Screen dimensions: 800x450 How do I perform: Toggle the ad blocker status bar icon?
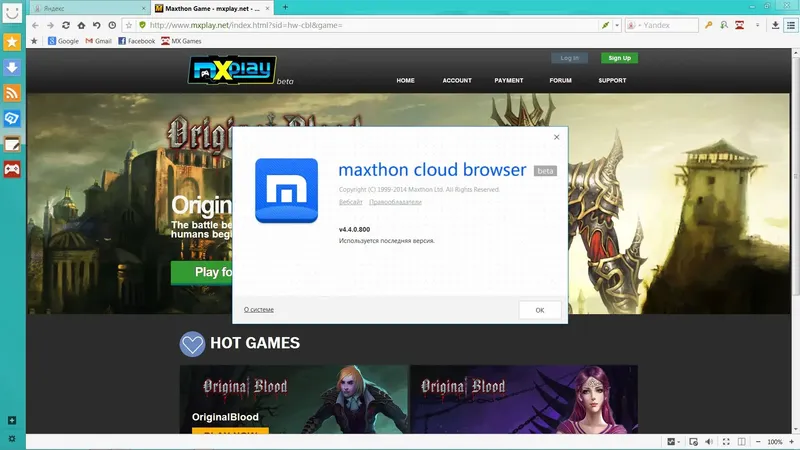click(x=693, y=442)
